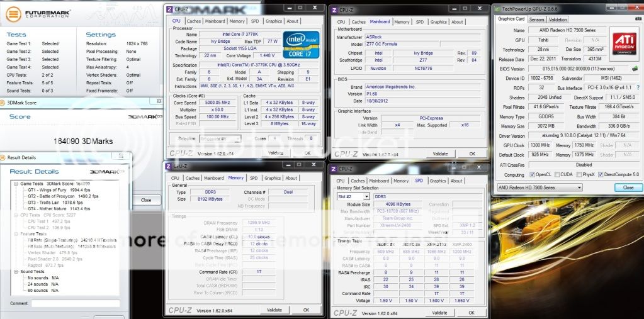Expand or collapse the Sound Tests node
The width and height of the screenshot is (644, 319).
point(15,272)
